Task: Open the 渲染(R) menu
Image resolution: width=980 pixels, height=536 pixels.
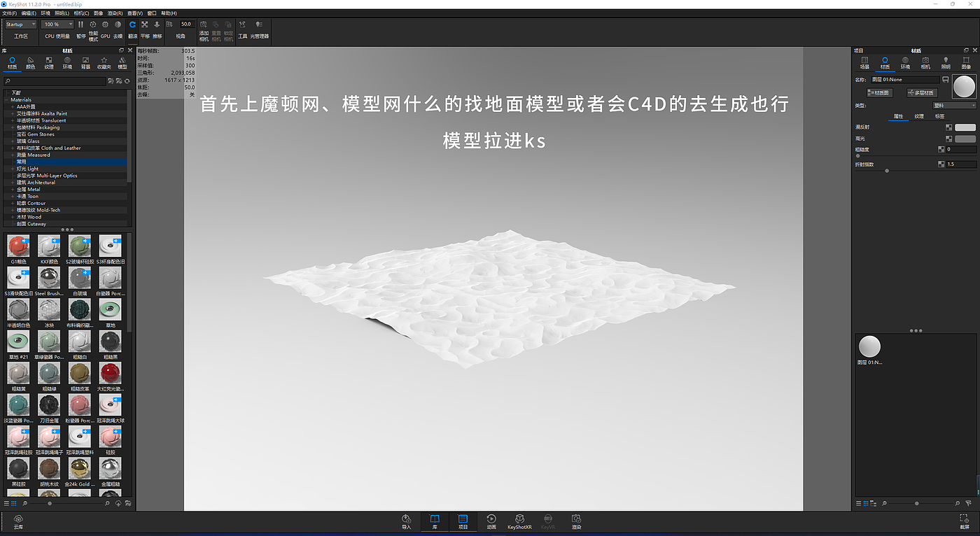Action: coord(115,13)
